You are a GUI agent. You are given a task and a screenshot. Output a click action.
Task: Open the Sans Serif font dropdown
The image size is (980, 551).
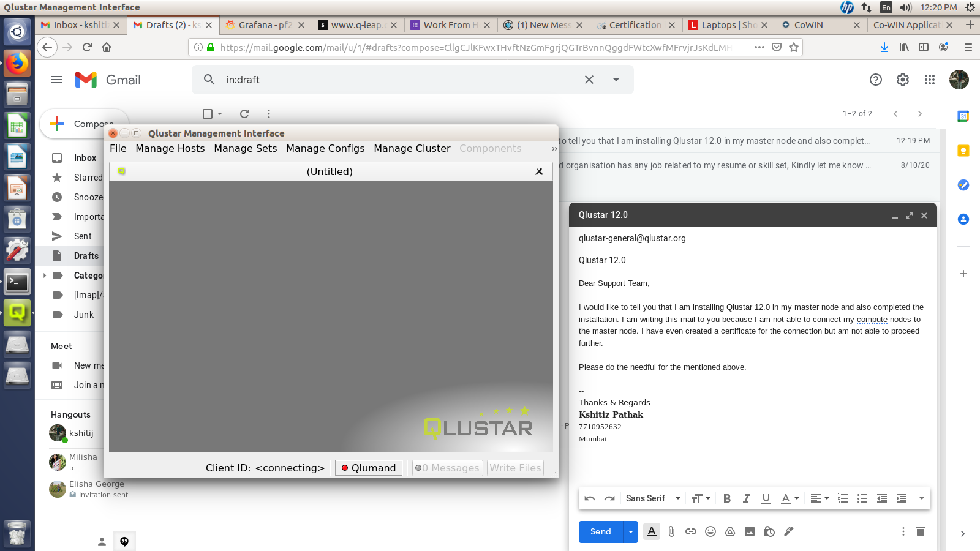pyautogui.click(x=653, y=498)
